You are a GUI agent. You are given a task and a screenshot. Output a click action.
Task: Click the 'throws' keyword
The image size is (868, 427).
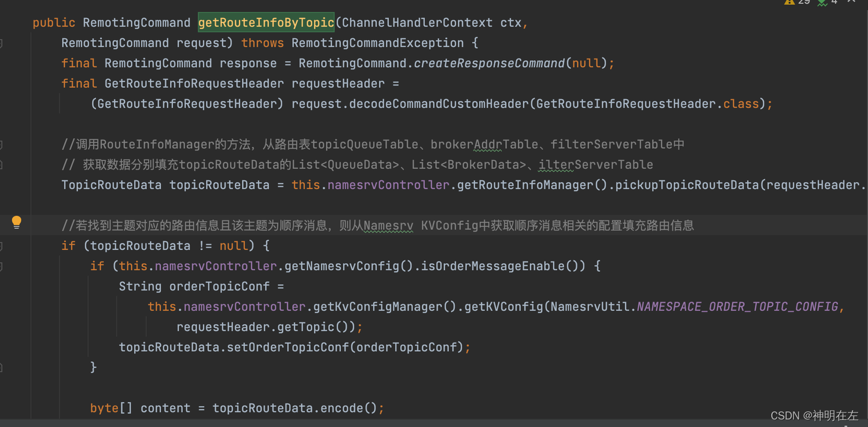click(263, 43)
